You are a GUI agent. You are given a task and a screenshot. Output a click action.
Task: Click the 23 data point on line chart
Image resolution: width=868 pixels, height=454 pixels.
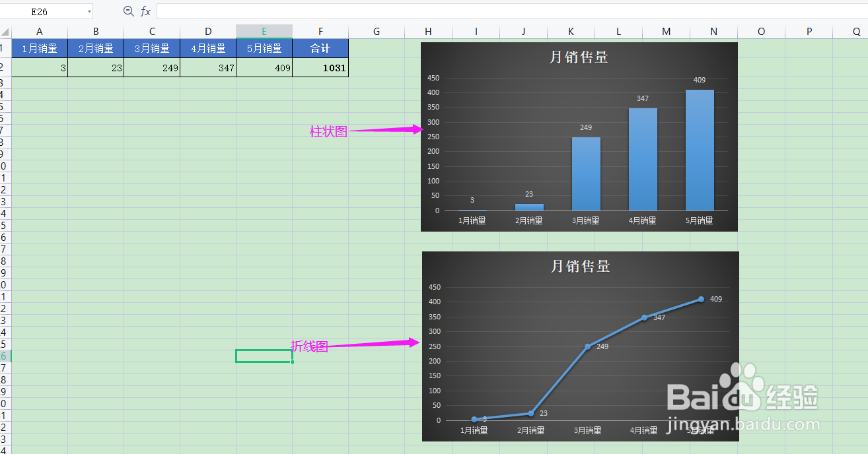tap(530, 413)
